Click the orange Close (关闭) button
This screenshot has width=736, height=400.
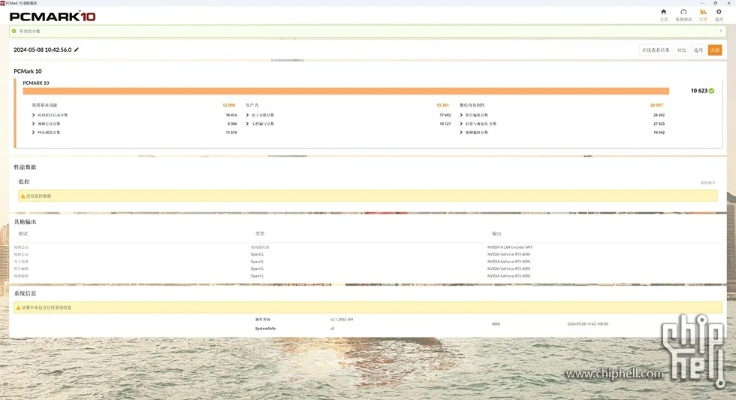point(715,50)
